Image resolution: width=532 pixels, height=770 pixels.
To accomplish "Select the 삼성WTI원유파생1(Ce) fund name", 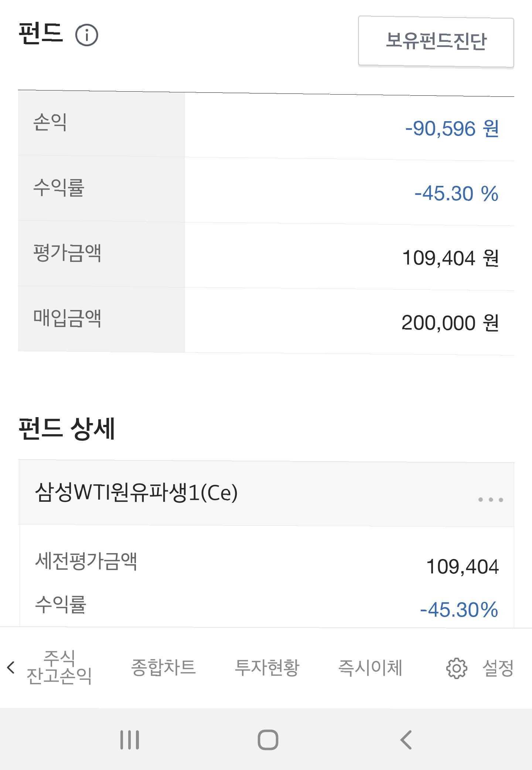I will pos(136,493).
